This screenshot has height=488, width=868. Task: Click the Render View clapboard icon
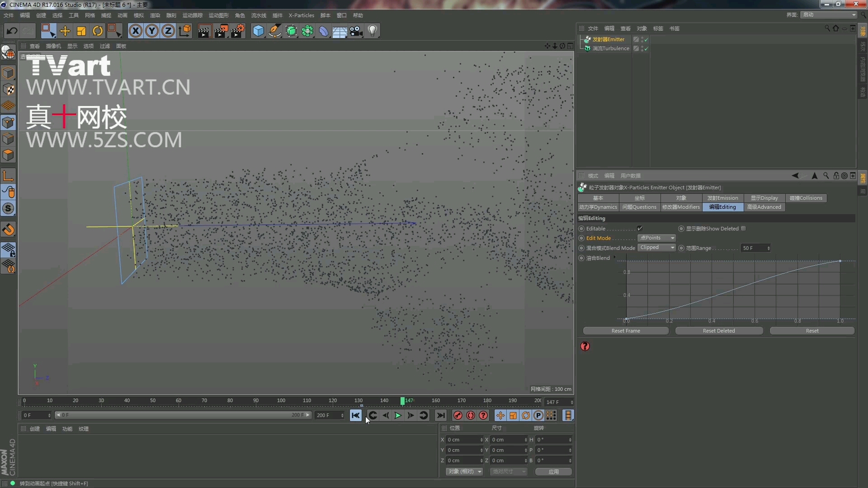(204, 31)
